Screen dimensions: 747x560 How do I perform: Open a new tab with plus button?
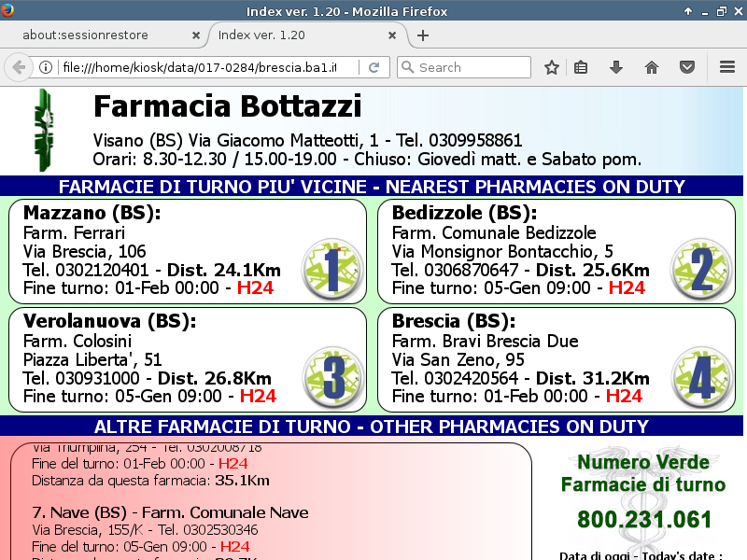423,35
